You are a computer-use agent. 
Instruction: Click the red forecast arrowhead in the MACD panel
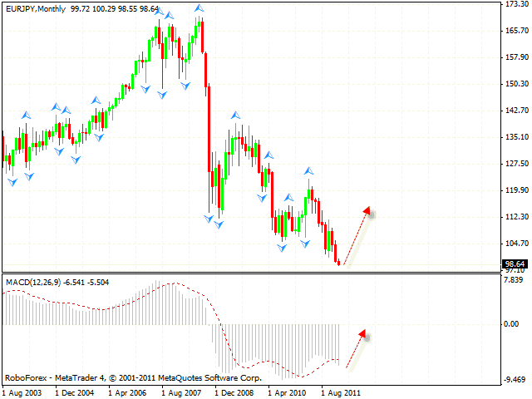362,334
